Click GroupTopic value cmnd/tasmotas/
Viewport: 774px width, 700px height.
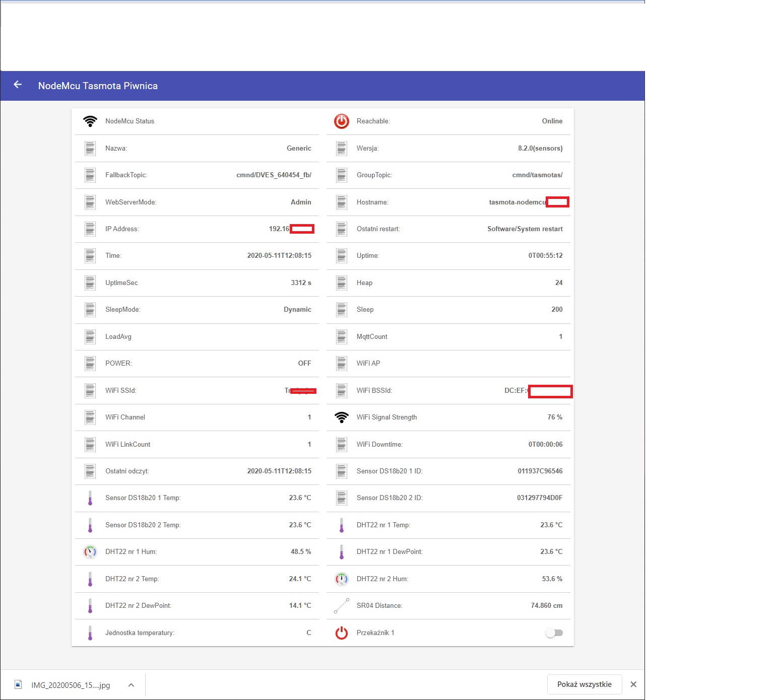(537, 175)
